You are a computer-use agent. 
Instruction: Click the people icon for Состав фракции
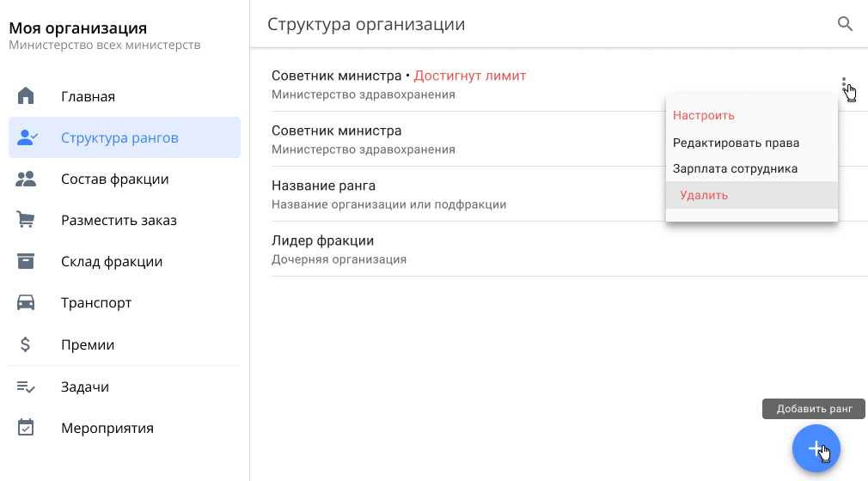(x=26, y=179)
